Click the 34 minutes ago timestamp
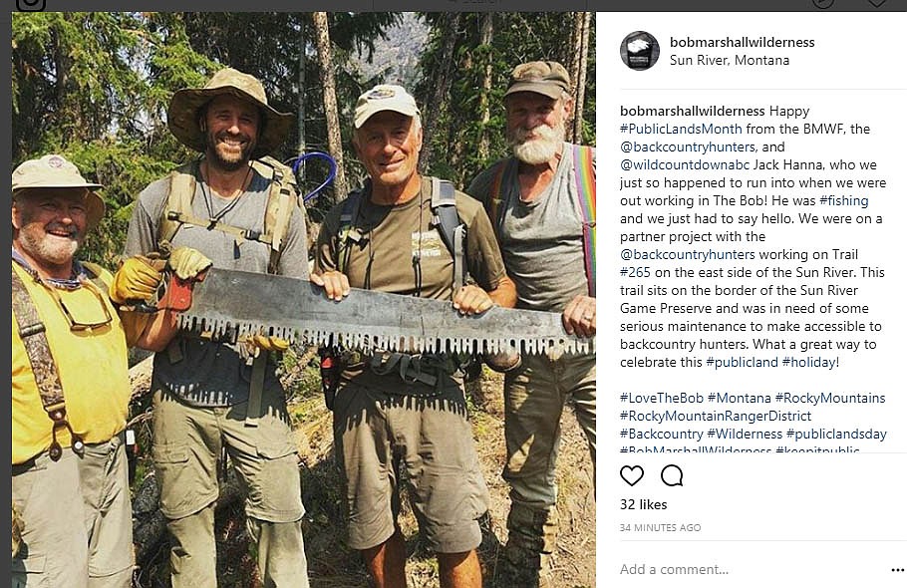 660,527
